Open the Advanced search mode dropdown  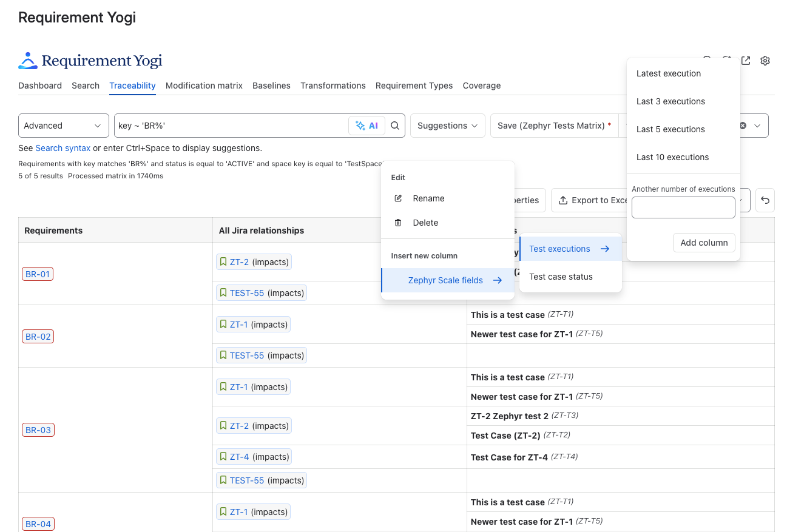pyautogui.click(x=64, y=126)
